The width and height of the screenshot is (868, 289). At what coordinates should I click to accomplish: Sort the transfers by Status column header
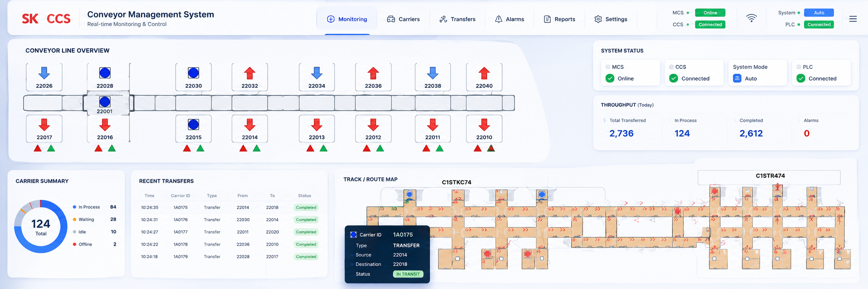(x=305, y=196)
